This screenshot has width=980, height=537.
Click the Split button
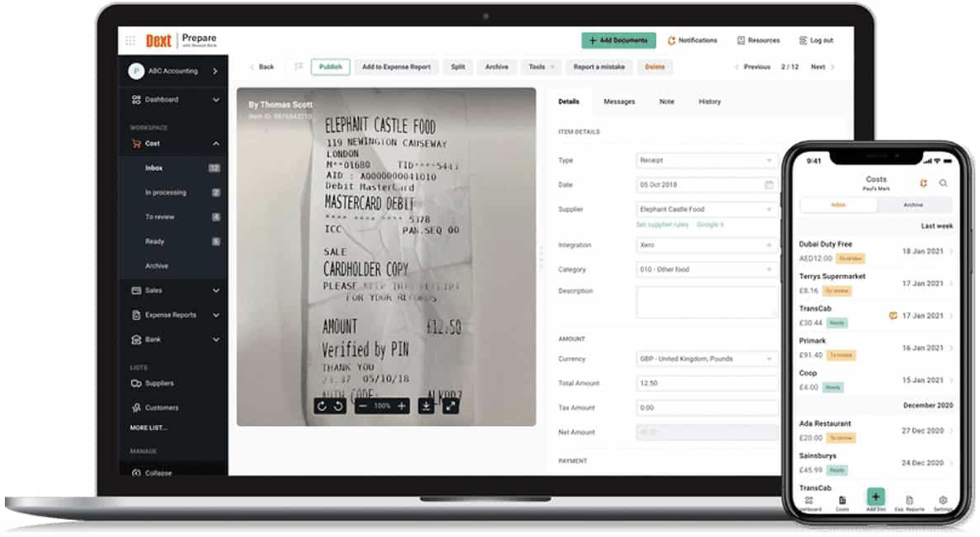pos(458,67)
